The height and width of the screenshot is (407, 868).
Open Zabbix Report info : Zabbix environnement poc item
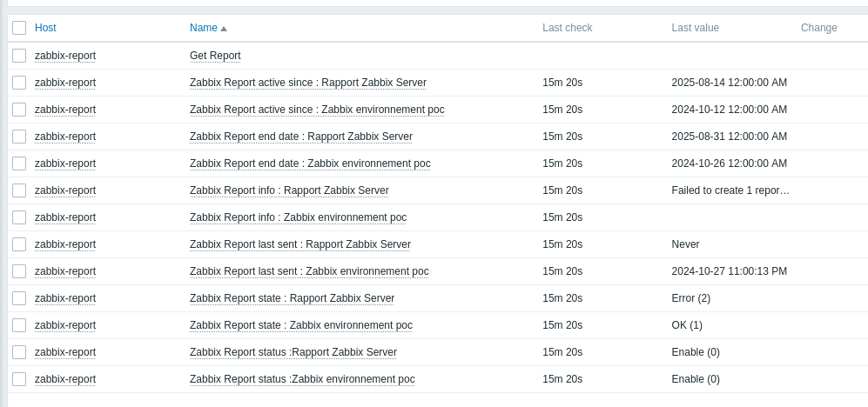(x=298, y=217)
